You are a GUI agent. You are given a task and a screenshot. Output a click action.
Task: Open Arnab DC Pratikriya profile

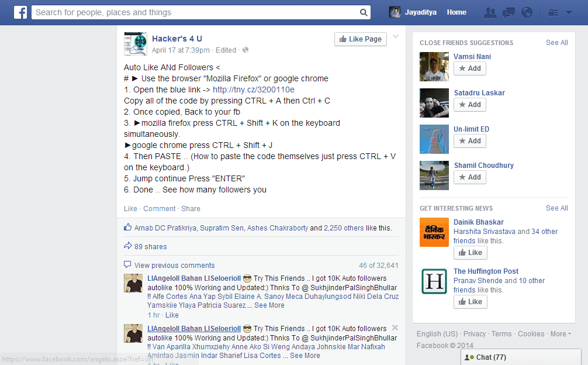[165, 228]
